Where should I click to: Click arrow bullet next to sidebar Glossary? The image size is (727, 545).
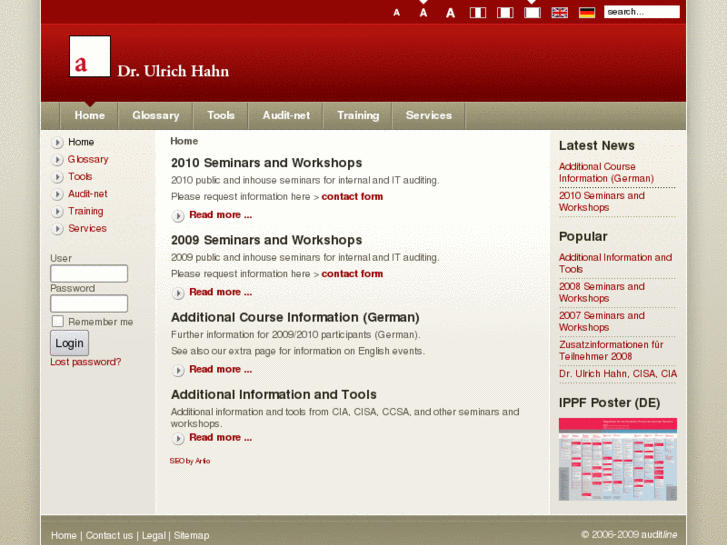(57, 160)
